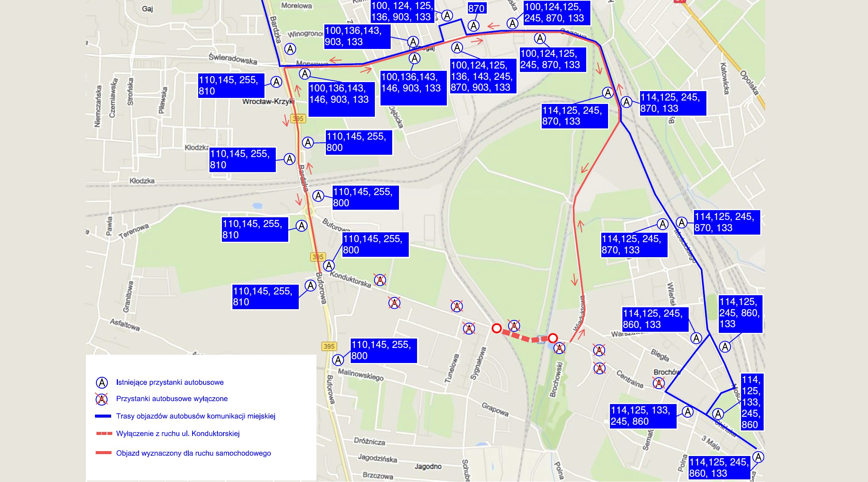Click the tall narrow label '114, 125, 133, 245, 860'
The height and width of the screenshot is (482, 868).
(x=752, y=402)
